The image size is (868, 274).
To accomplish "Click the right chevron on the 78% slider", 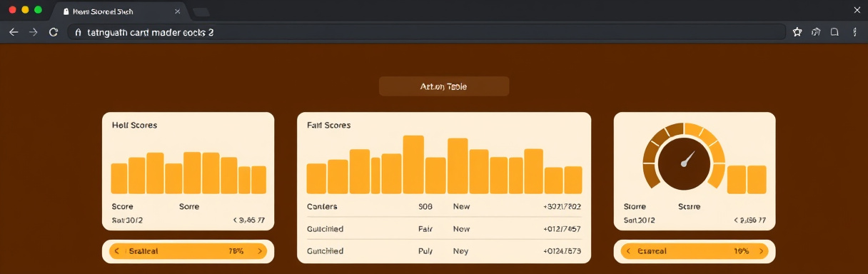I will 259,251.
